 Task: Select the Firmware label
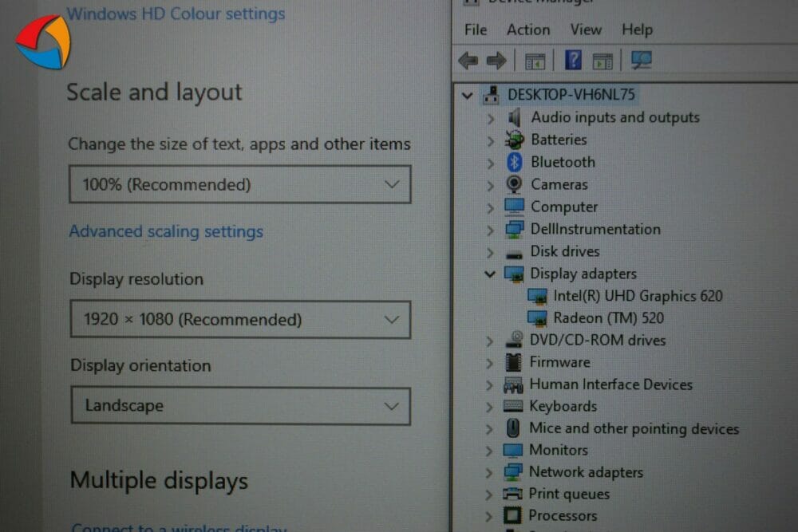pyautogui.click(x=560, y=362)
